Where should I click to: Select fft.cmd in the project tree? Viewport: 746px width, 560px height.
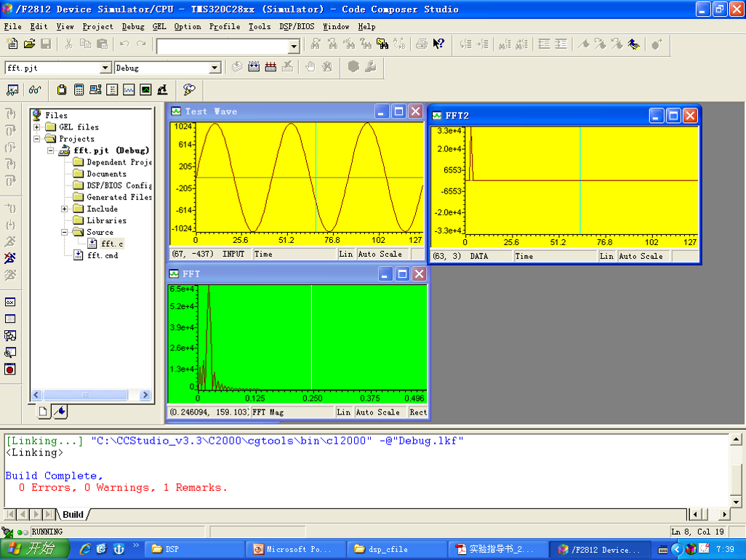pos(103,255)
